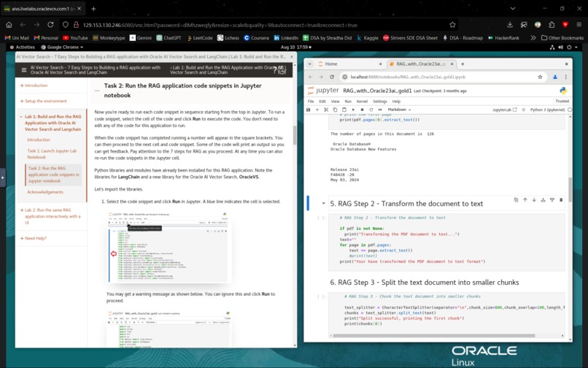Expand the Introduction section in the lab sidebar
This screenshot has width=588, height=368.
[x=34, y=85]
